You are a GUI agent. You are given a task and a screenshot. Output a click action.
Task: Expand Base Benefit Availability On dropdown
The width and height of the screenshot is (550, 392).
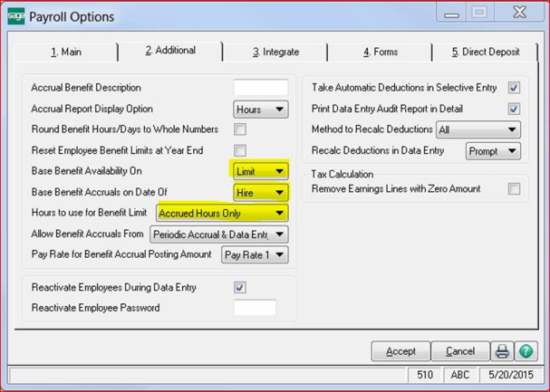[x=260, y=171]
